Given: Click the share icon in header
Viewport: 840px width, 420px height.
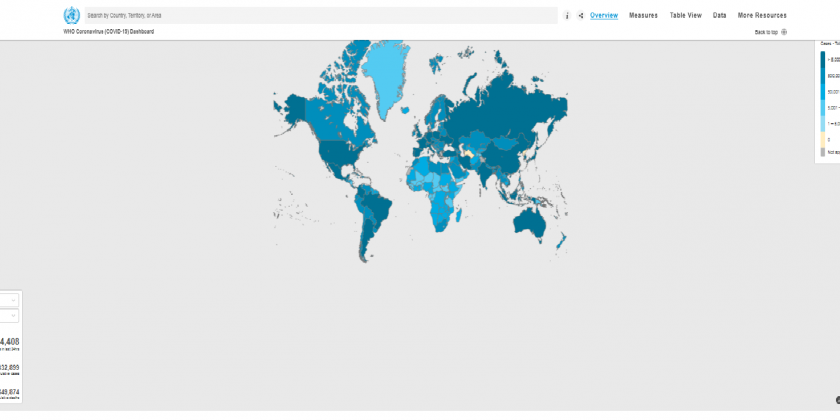Looking at the screenshot, I should tap(580, 16).
